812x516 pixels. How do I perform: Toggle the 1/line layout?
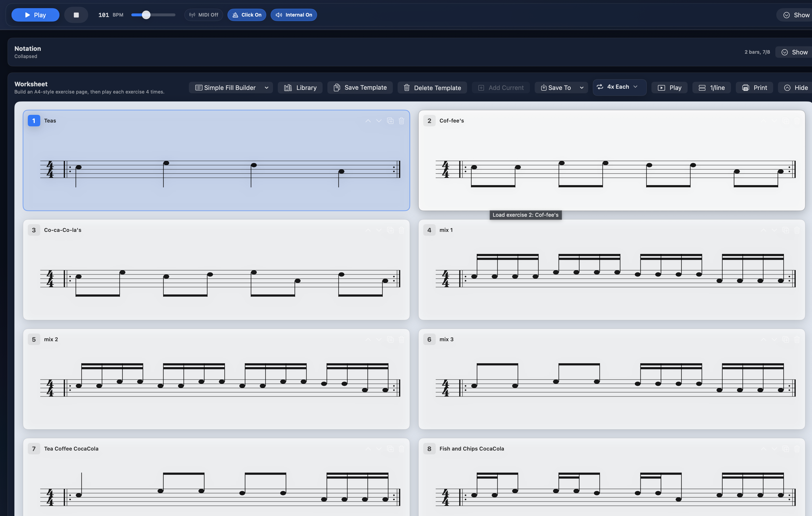(x=712, y=88)
